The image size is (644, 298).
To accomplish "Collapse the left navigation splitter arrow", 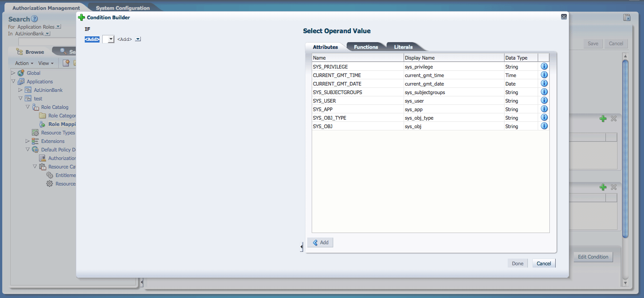I will pyautogui.click(x=142, y=282).
